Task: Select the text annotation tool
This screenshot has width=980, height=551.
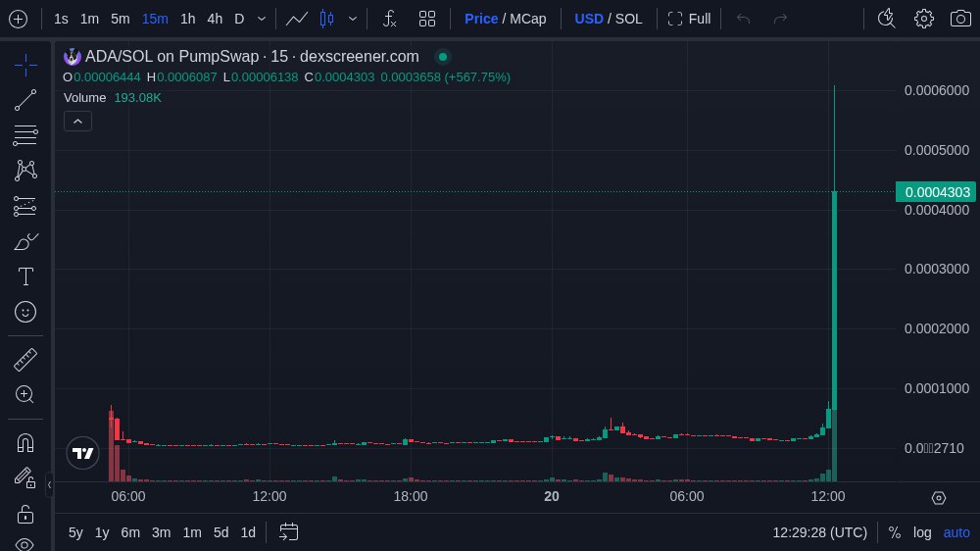Action: coord(25,276)
